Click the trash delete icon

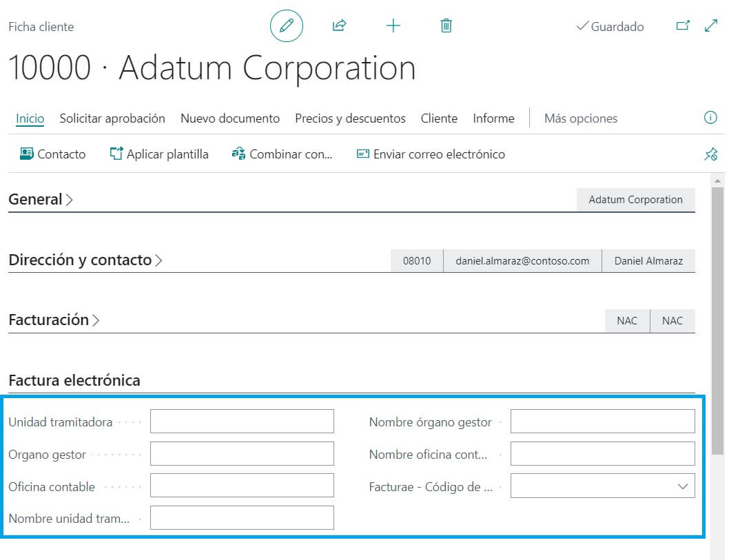(x=446, y=26)
